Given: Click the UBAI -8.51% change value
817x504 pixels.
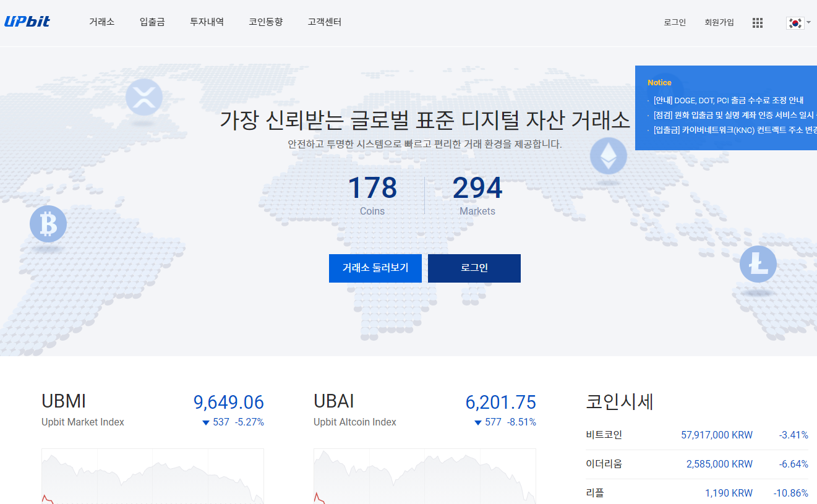Looking at the screenshot, I should point(522,422).
